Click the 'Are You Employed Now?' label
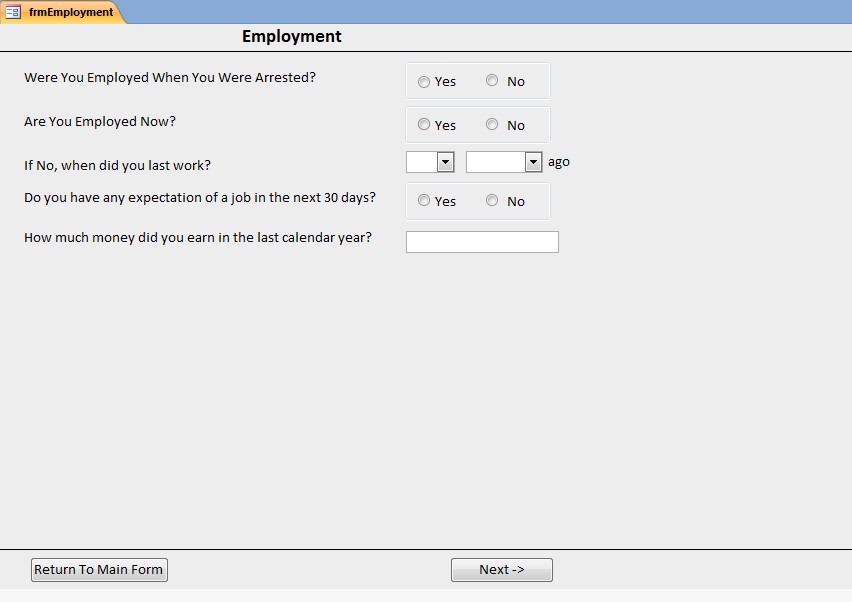The width and height of the screenshot is (852, 602). pos(100,122)
